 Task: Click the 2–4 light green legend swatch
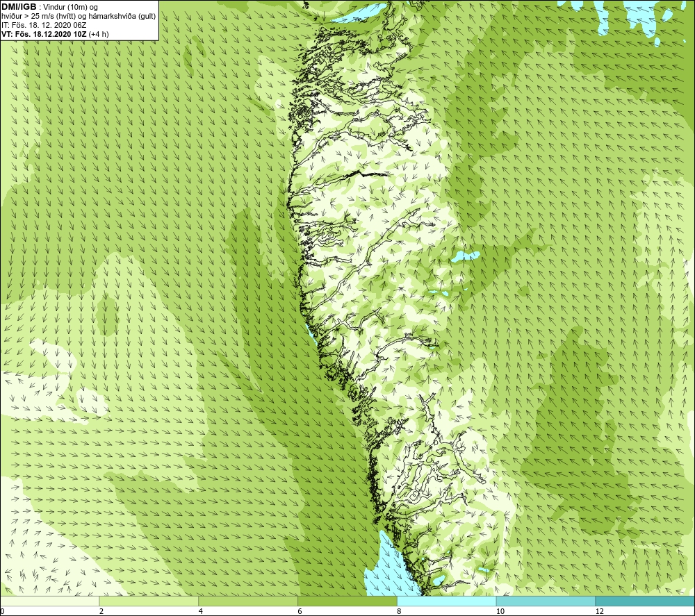point(149,601)
